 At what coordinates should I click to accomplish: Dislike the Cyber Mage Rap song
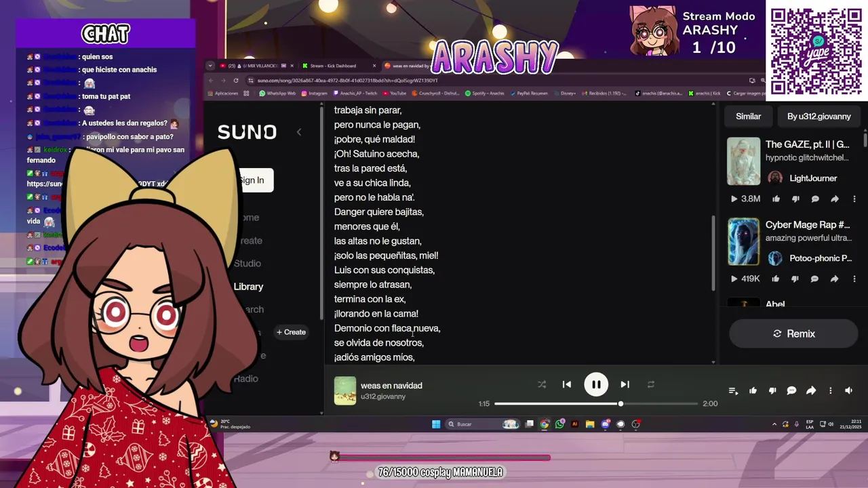tap(795, 279)
